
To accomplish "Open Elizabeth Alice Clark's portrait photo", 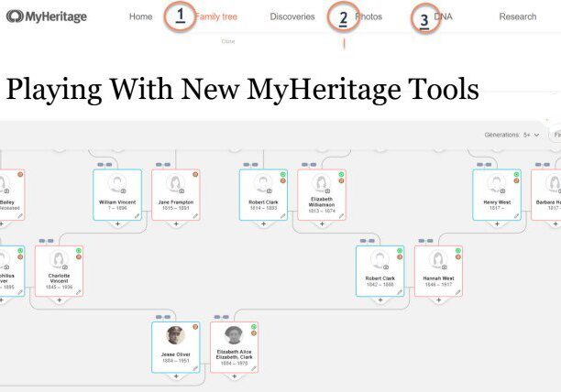I will (234, 335).
